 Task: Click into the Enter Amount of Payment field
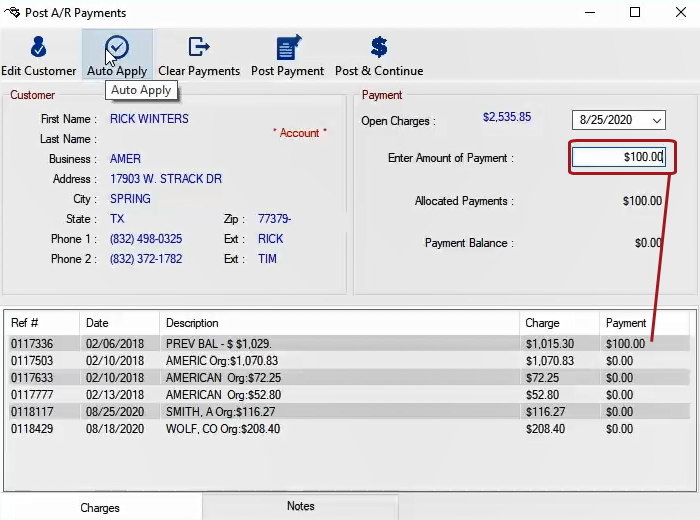(x=619, y=157)
